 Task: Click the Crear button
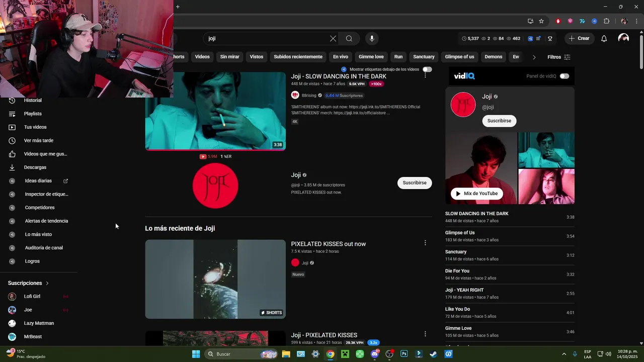[579, 38]
